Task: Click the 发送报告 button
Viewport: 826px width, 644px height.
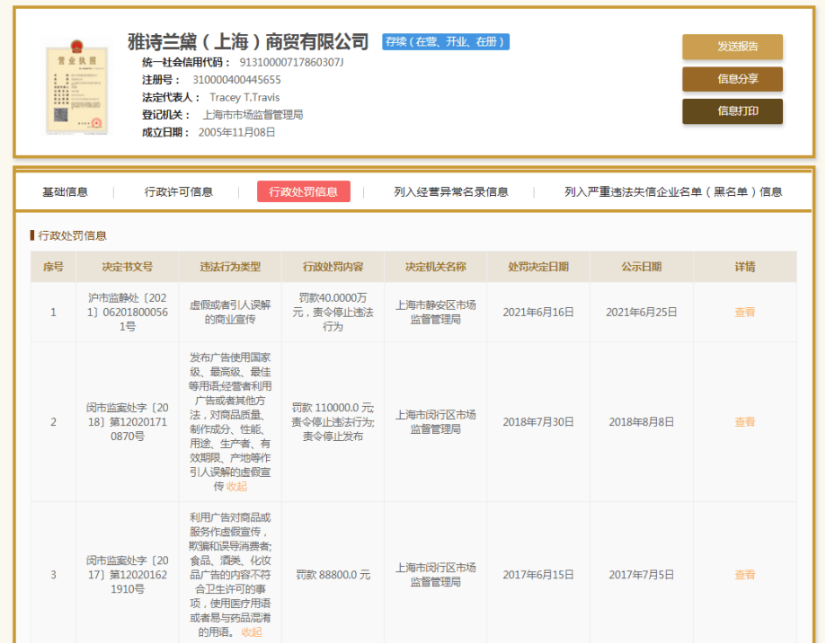Action: click(732, 47)
